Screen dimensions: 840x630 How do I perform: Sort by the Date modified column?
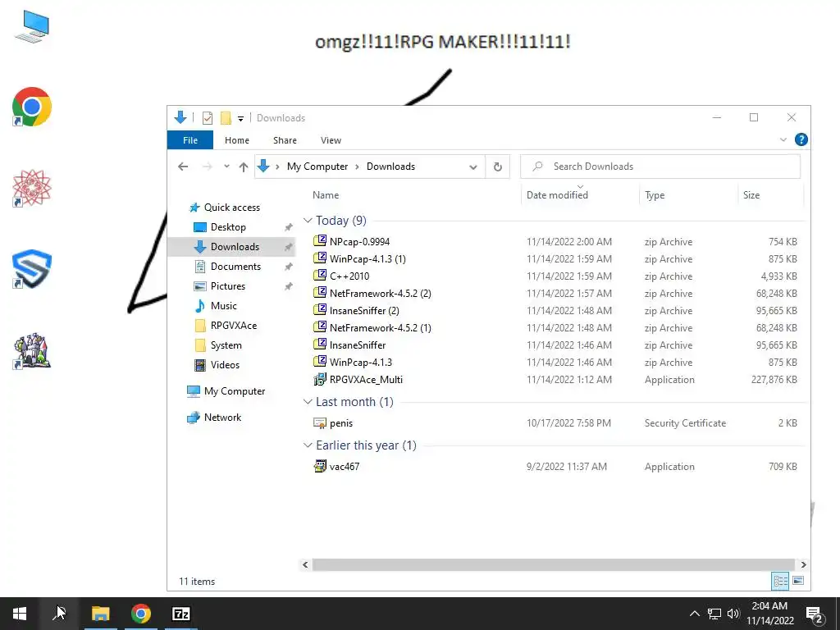tap(557, 195)
